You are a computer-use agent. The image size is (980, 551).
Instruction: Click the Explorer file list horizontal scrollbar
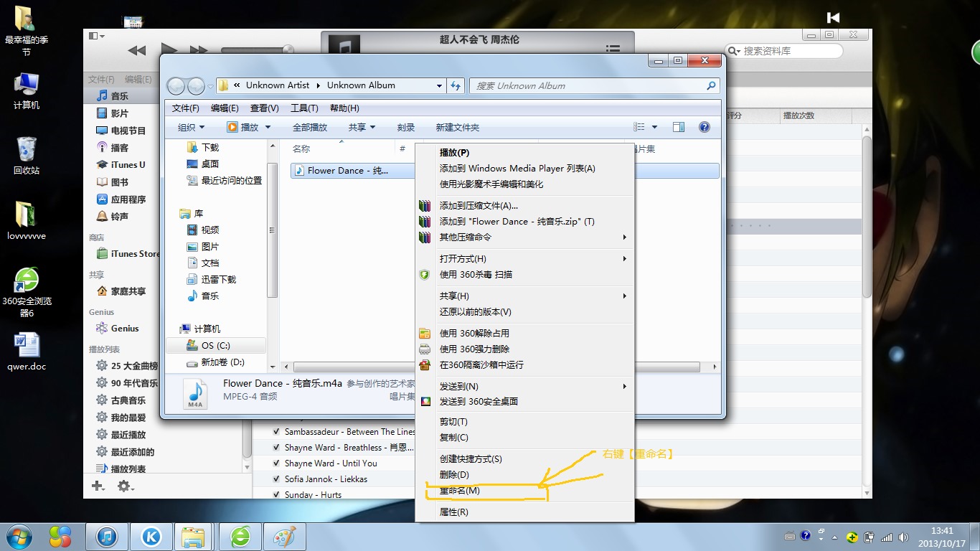click(x=496, y=367)
